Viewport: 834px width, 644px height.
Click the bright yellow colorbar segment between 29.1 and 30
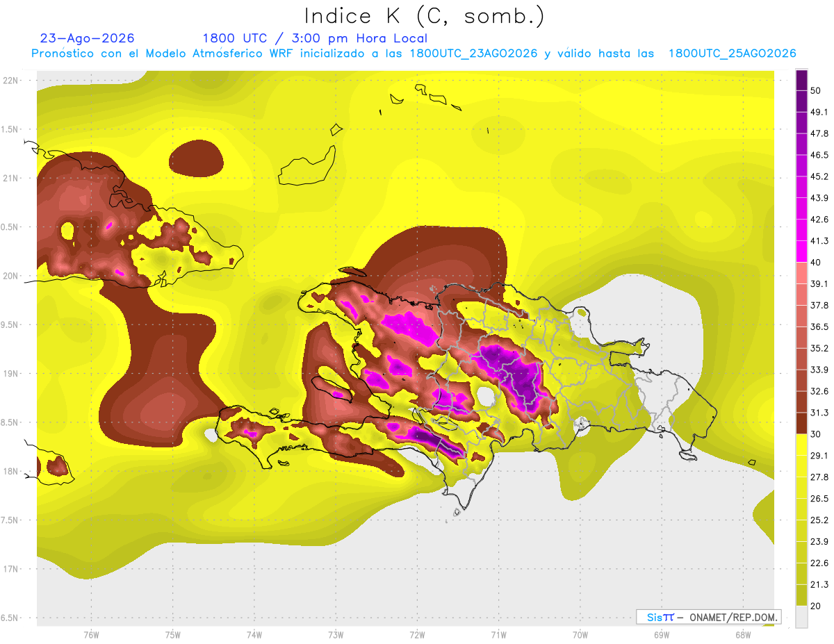click(x=801, y=445)
